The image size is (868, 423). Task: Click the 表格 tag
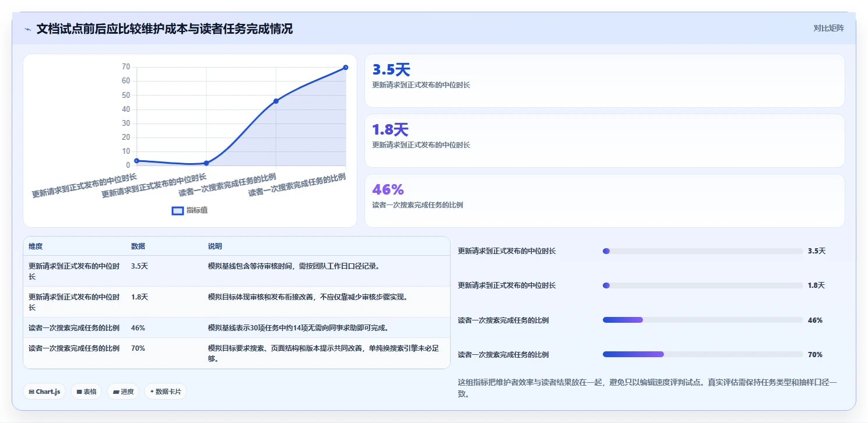coord(87,392)
